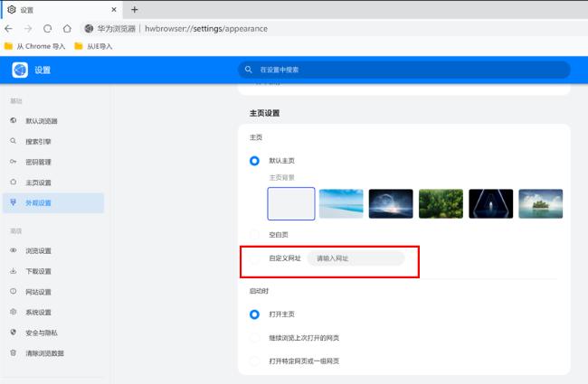
Task: Select the 空白页 radio option
Action: 255,233
